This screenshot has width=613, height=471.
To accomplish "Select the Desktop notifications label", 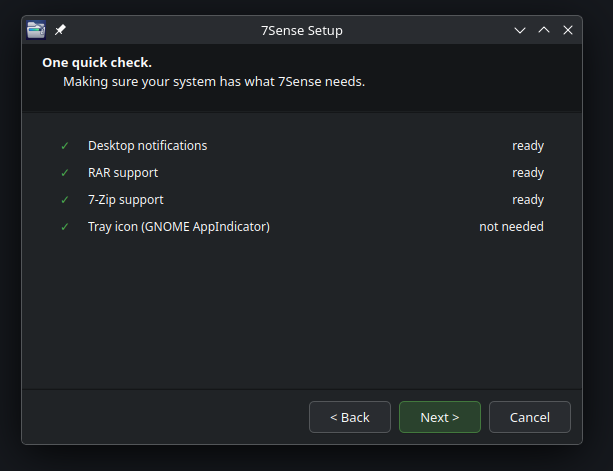I will pyautogui.click(x=147, y=146).
